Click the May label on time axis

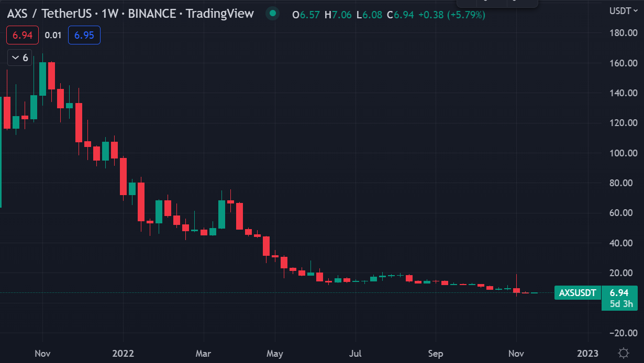point(275,353)
